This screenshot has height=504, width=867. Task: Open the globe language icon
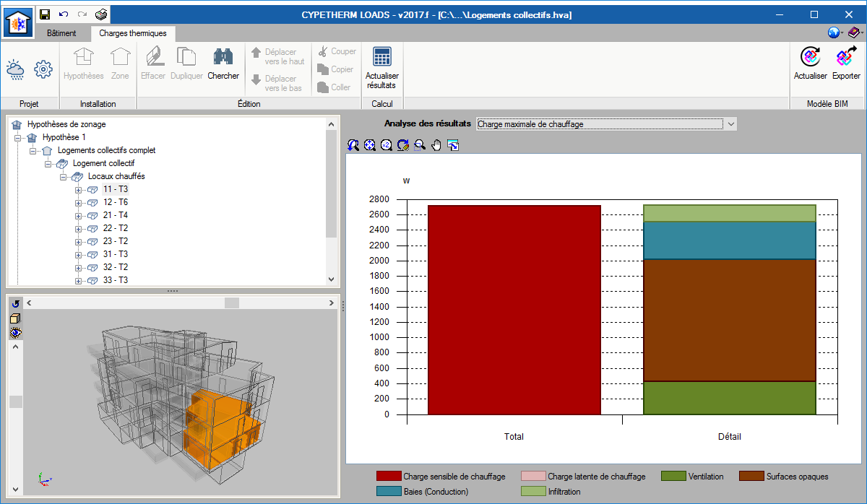click(834, 32)
